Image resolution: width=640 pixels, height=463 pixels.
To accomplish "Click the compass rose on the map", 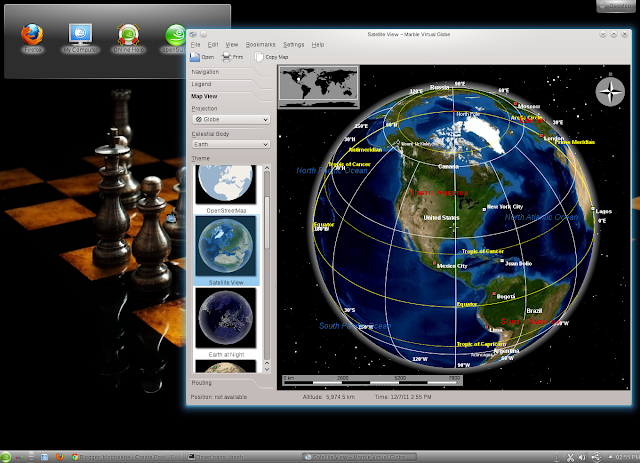I will pyautogui.click(x=610, y=92).
